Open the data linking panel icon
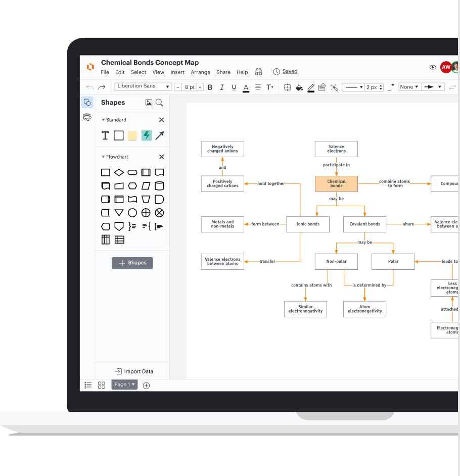The height and width of the screenshot is (476, 460). click(87, 117)
